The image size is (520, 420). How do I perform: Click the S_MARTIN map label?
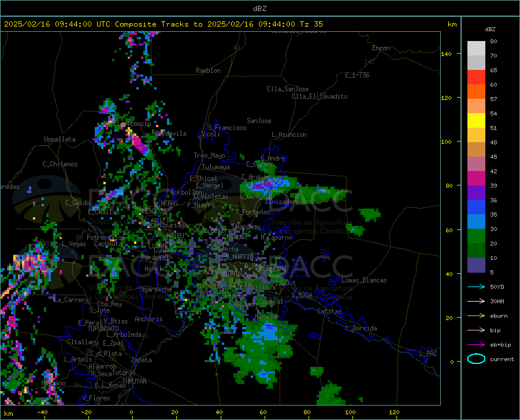[239, 257]
